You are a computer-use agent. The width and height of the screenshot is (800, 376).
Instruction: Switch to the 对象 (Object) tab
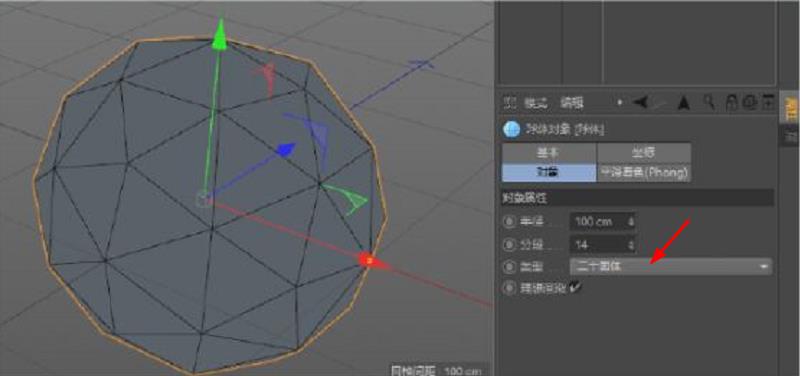549,172
